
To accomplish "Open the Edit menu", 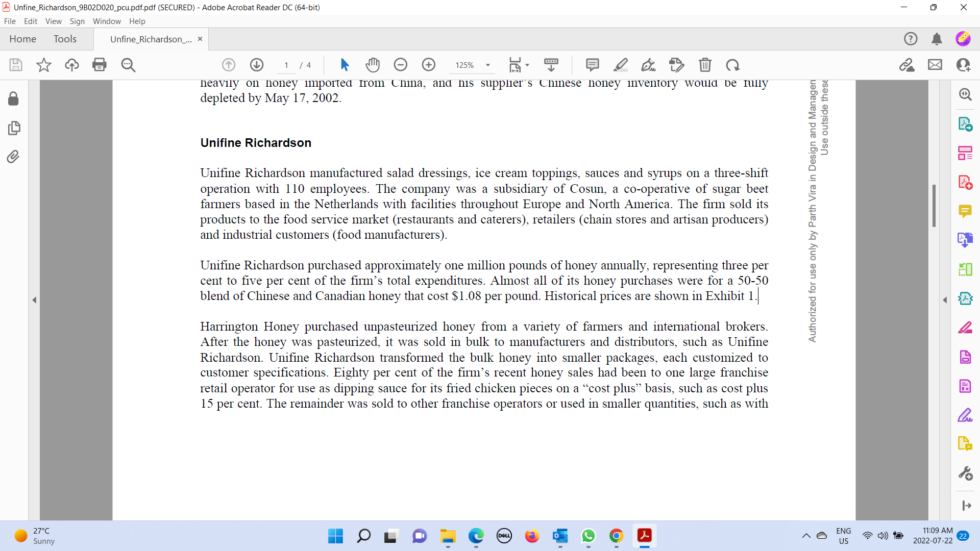I will (31, 21).
